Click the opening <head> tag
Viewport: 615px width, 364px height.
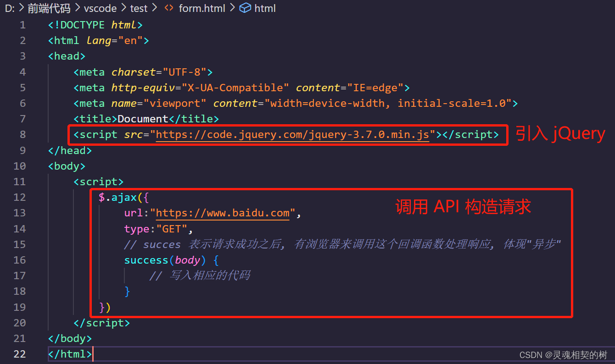67,56
